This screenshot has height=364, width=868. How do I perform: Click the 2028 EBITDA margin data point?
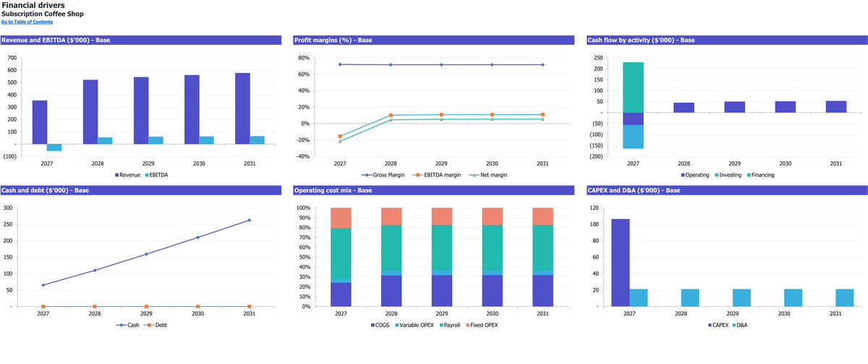tap(391, 115)
